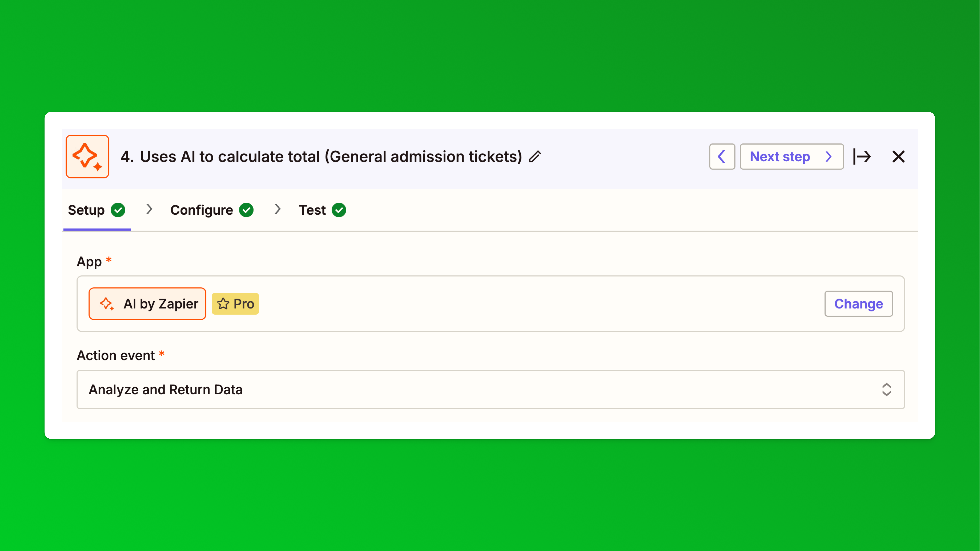Click the green check next to Setup
Viewport: 980px width, 551px height.
click(118, 210)
